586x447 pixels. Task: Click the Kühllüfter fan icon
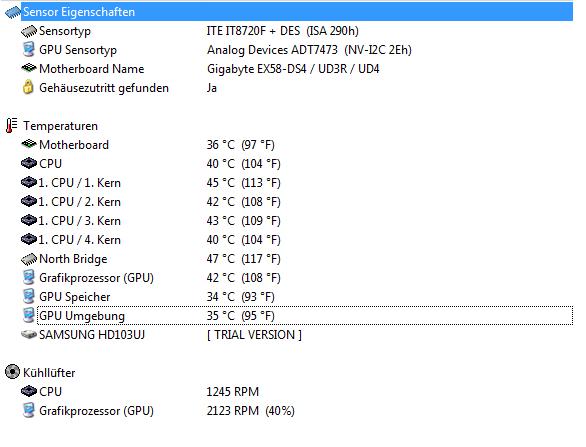pos(12,372)
